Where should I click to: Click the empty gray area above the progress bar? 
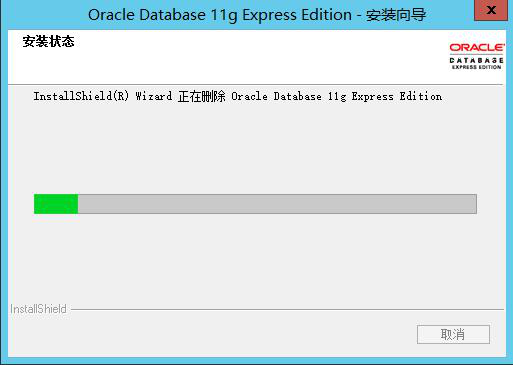coord(256,148)
